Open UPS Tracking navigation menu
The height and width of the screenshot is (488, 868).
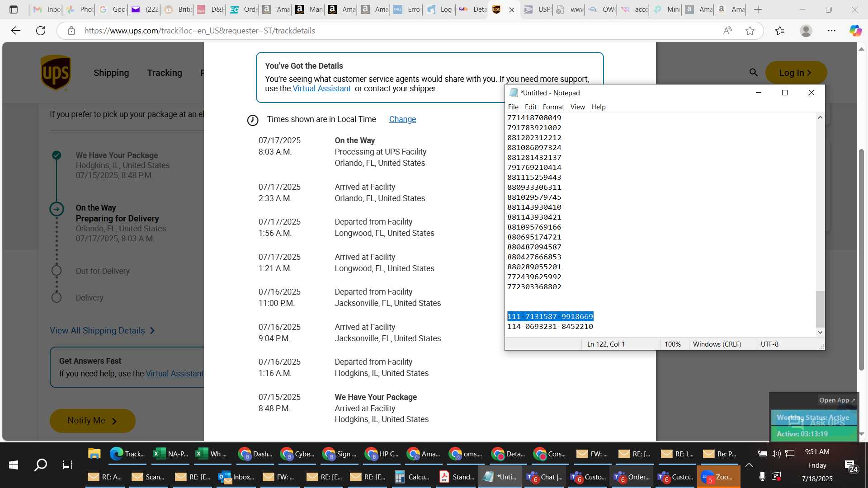165,73
